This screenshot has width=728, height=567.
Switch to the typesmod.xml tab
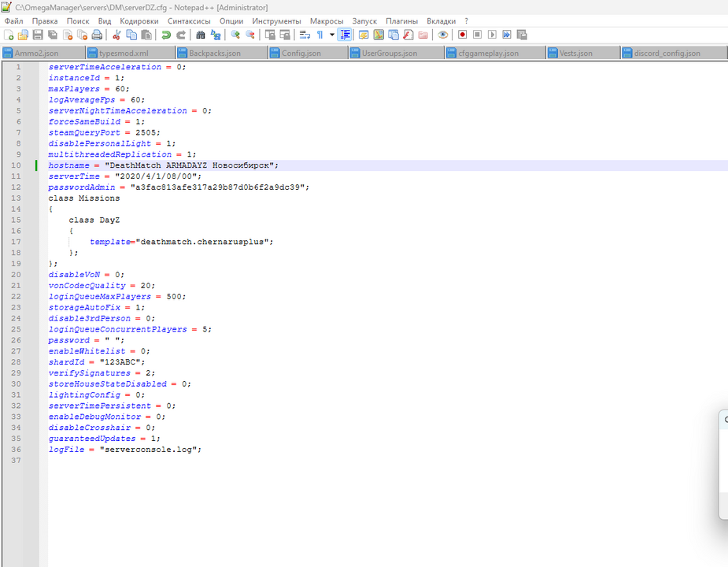click(x=131, y=53)
